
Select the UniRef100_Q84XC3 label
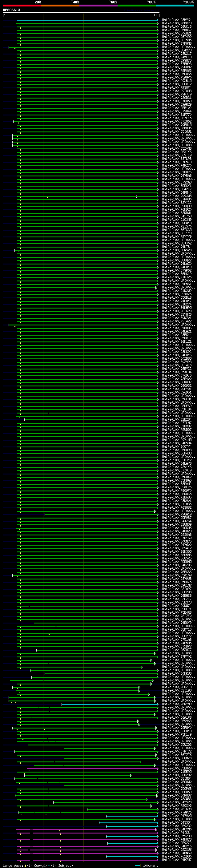[x=177, y=50]
